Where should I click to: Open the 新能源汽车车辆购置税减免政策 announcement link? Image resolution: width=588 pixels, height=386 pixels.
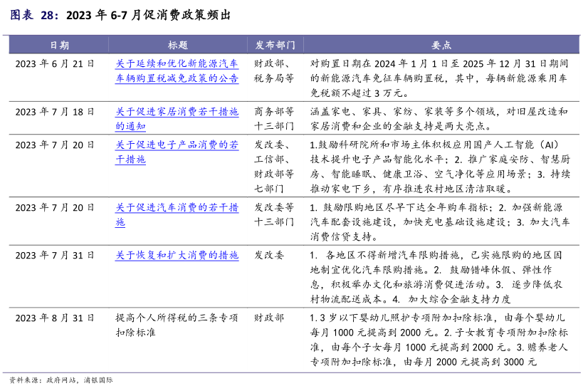tap(177, 71)
